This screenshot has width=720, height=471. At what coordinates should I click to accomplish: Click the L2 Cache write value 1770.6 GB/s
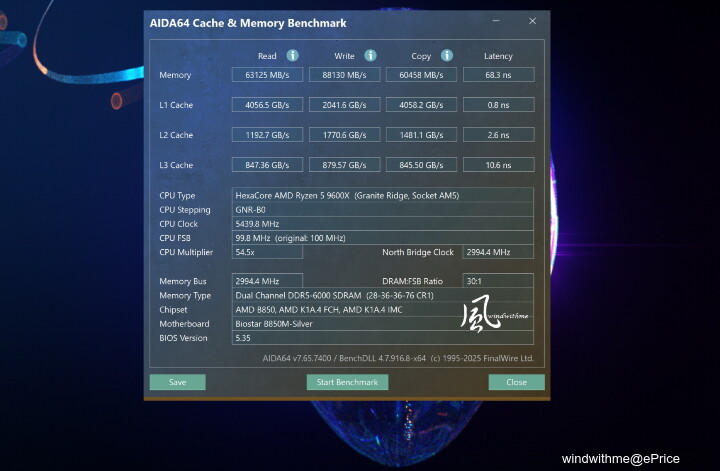pyautogui.click(x=344, y=135)
